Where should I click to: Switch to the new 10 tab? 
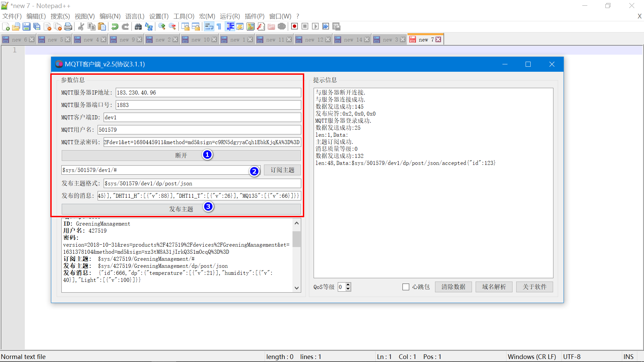point(199,40)
